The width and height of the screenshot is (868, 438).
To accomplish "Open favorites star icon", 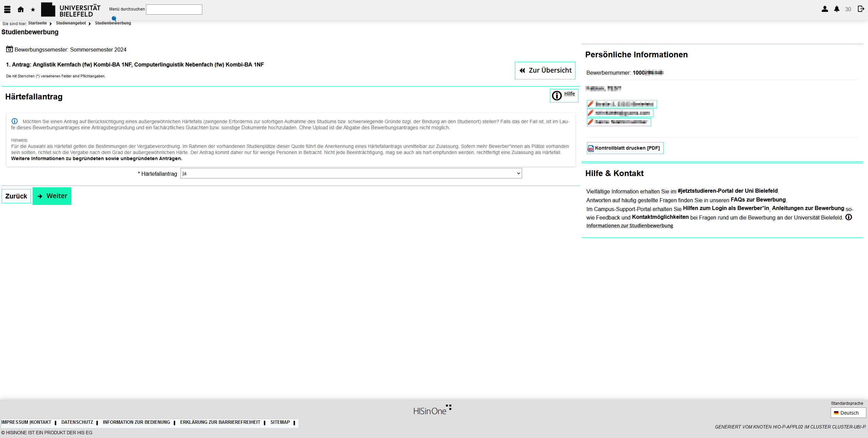I will 33,9.
